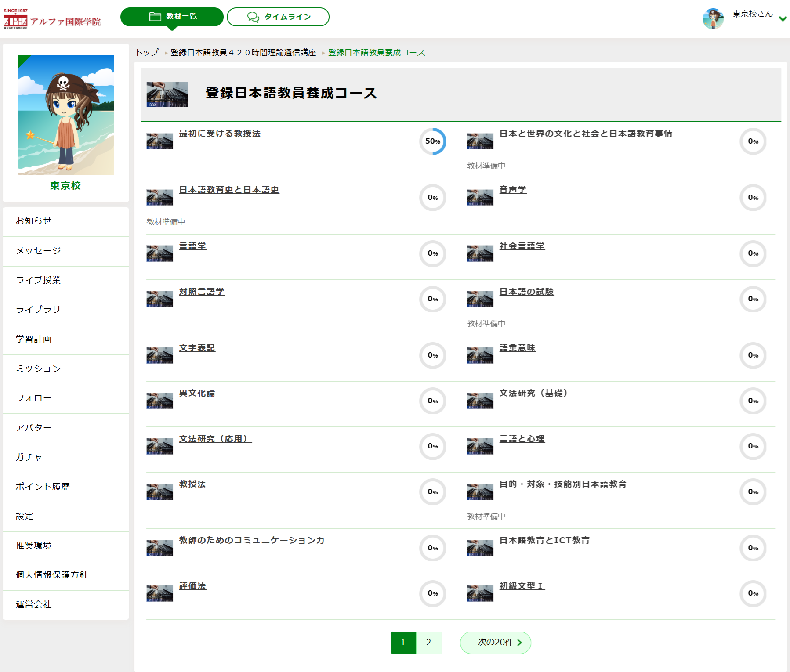This screenshot has height=672, width=790.
Task: Open 日本語の試験 course link
Action: point(526,292)
